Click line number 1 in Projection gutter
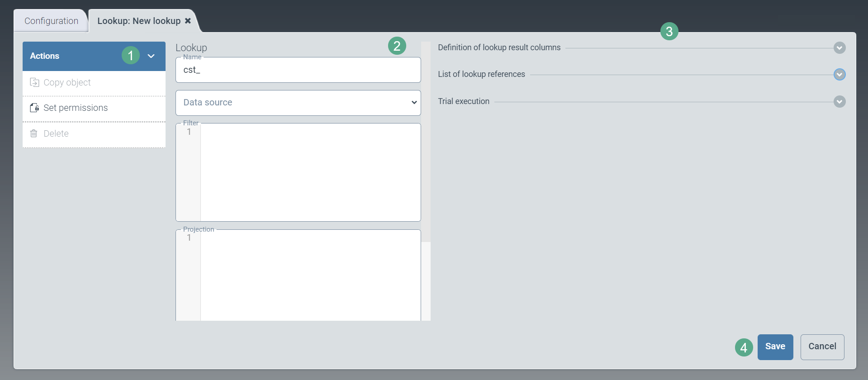The height and width of the screenshot is (380, 868). pyautogui.click(x=189, y=238)
